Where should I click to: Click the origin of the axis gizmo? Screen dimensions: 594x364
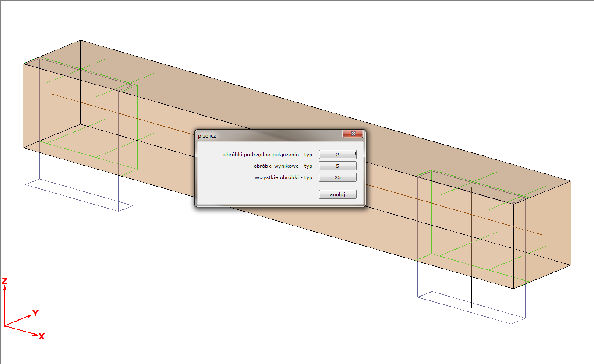coord(4,325)
